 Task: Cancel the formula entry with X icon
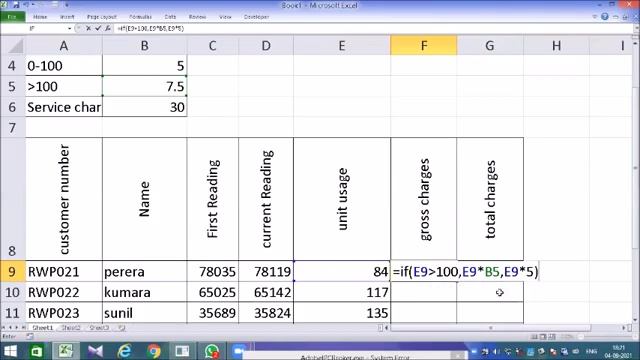88,29
